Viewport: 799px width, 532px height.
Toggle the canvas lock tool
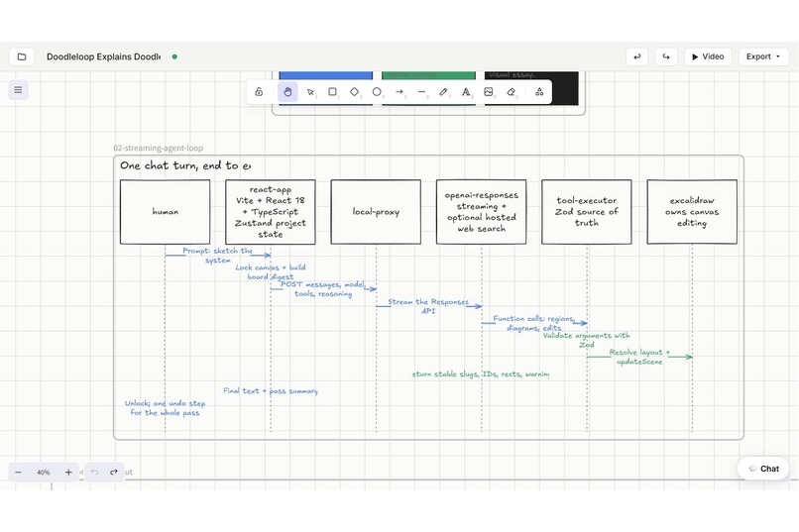tap(259, 91)
